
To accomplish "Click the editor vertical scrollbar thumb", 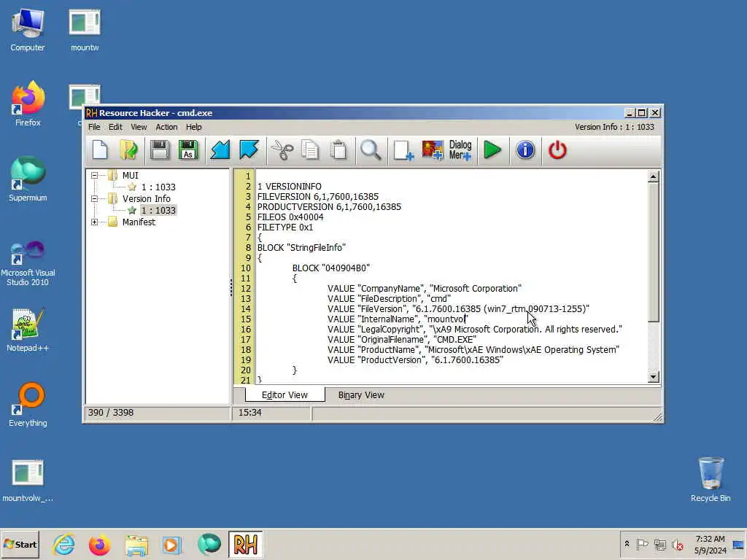I will click(x=653, y=252).
